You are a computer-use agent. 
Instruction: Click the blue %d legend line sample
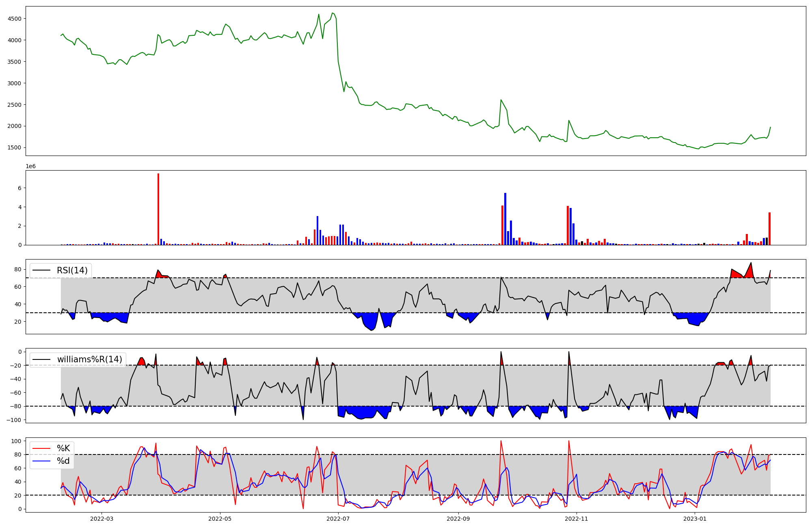tap(41, 461)
